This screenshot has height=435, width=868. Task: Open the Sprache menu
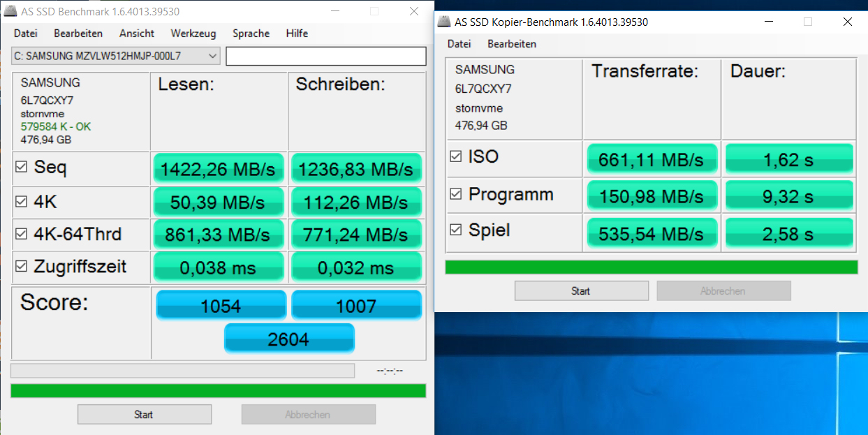pyautogui.click(x=251, y=34)
